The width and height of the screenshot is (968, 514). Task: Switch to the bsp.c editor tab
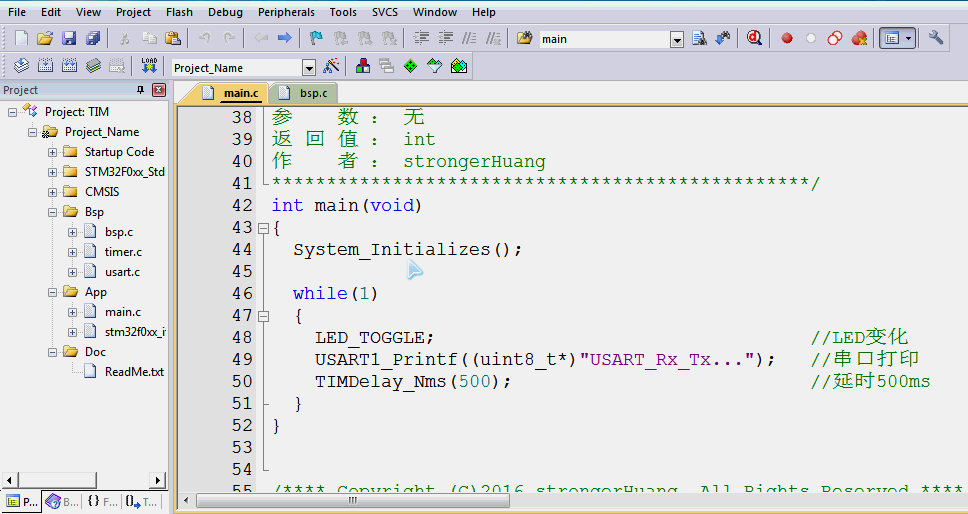[312, 93]
